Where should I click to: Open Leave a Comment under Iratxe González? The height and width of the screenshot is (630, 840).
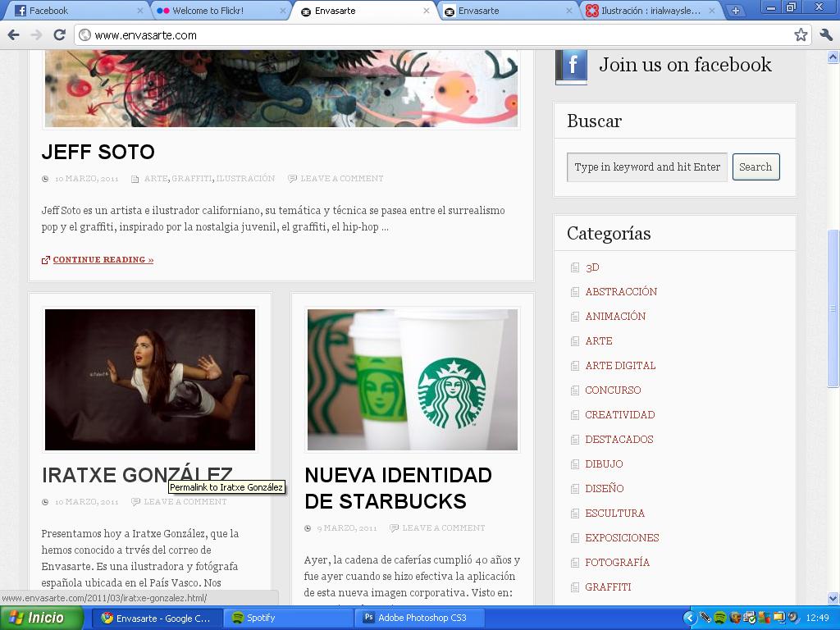185,502
